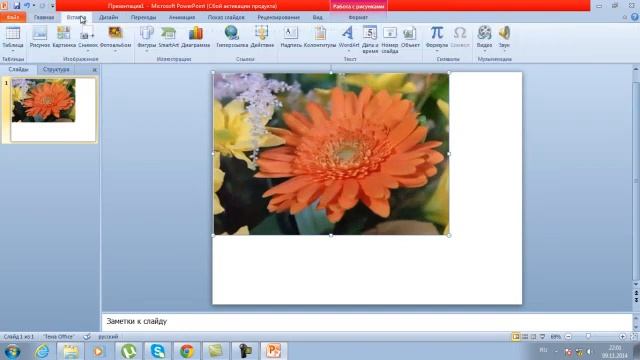Open Skype from the taskbar

158,351
